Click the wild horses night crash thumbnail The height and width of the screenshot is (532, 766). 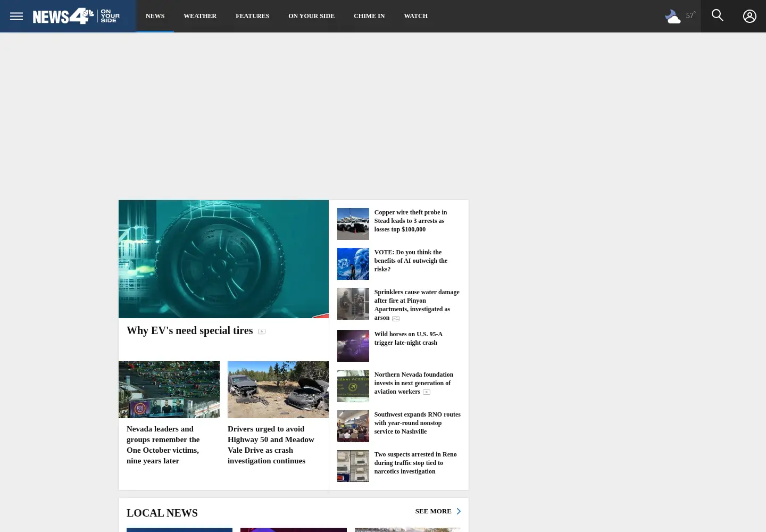click(353, 346)
